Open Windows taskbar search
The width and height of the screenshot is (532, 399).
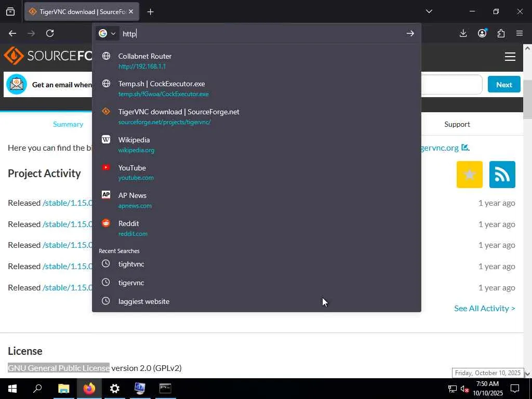[x=37, y=389]
